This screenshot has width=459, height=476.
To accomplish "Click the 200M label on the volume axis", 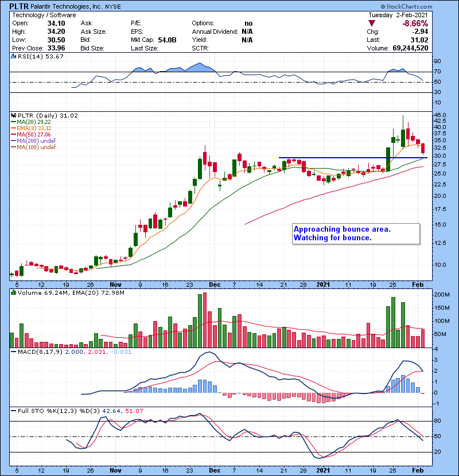I will point(442,294).
